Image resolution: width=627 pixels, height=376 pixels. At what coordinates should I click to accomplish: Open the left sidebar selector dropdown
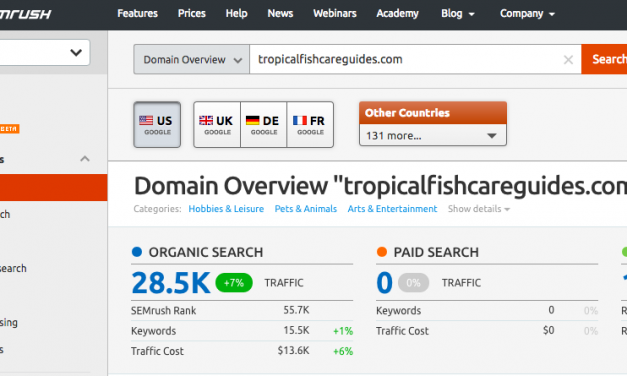[x=45, y=52]
